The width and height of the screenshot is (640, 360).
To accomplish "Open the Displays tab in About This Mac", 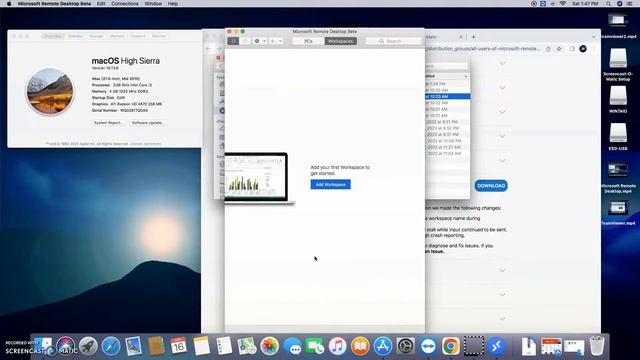I will click(x=75, y=36).
